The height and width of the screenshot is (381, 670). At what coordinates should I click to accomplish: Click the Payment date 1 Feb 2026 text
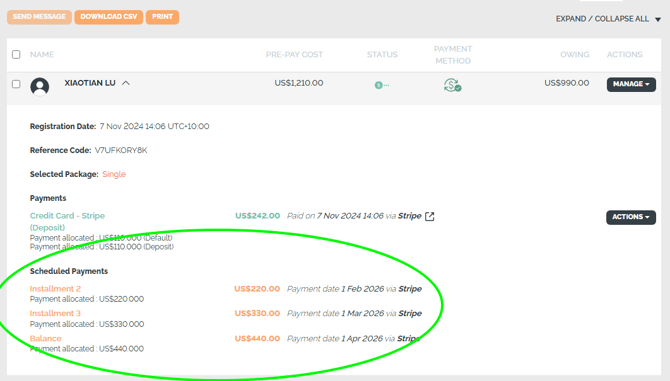tap(354, 289)
